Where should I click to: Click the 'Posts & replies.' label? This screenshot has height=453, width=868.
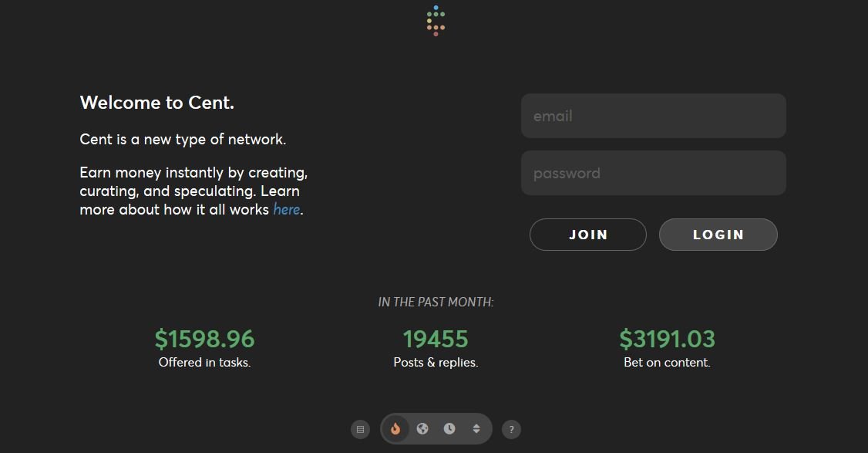click(x=436, y=363)
